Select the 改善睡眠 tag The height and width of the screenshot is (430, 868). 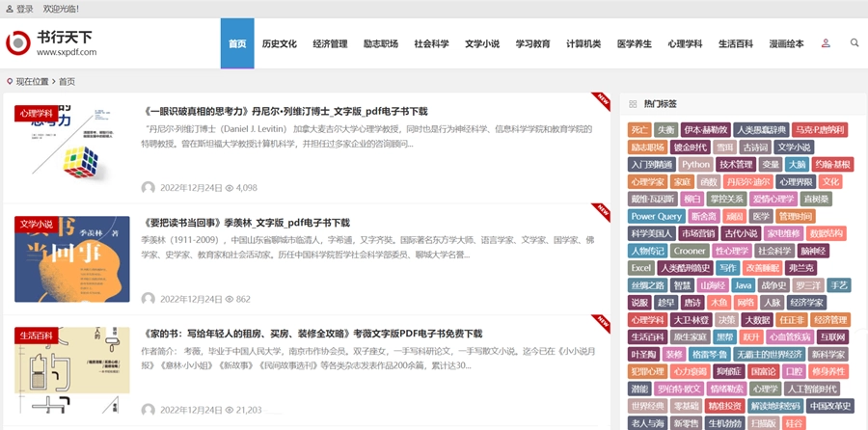click(762, 268)
